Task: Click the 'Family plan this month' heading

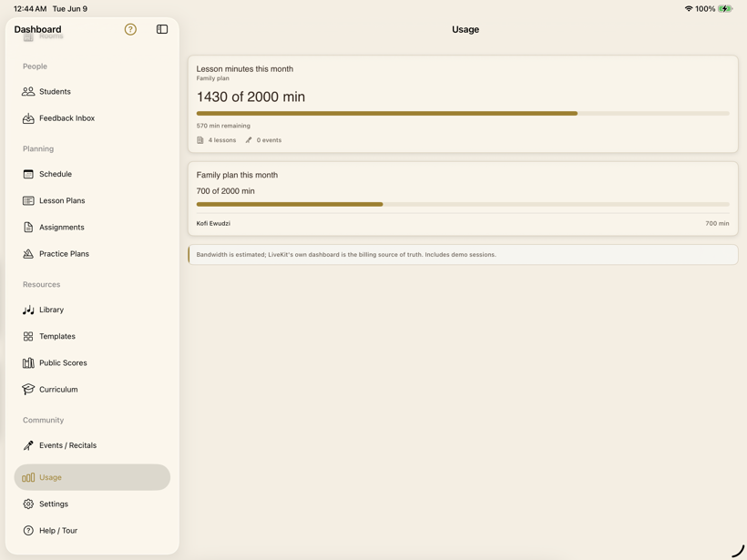Action: (237, 175)
